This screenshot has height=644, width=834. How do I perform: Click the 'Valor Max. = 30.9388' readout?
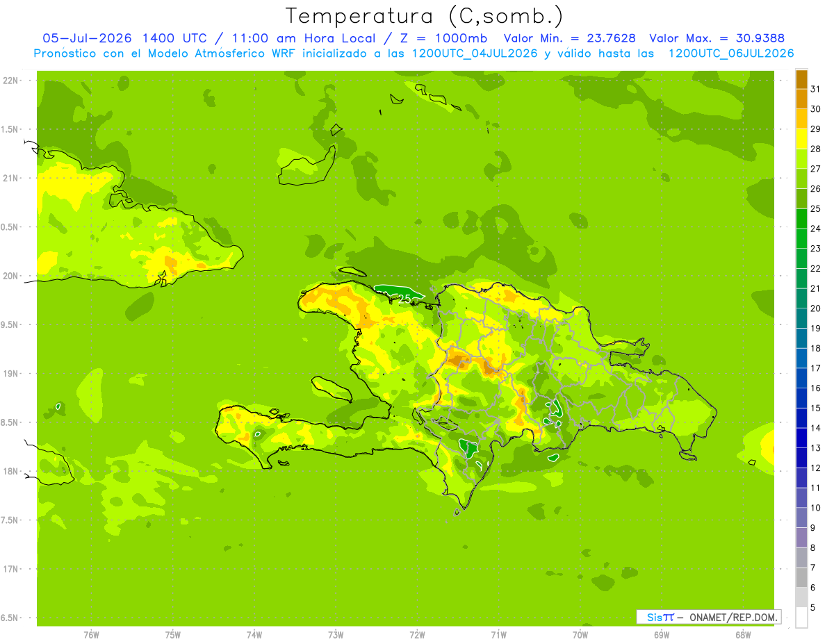[x=717, y=38]
